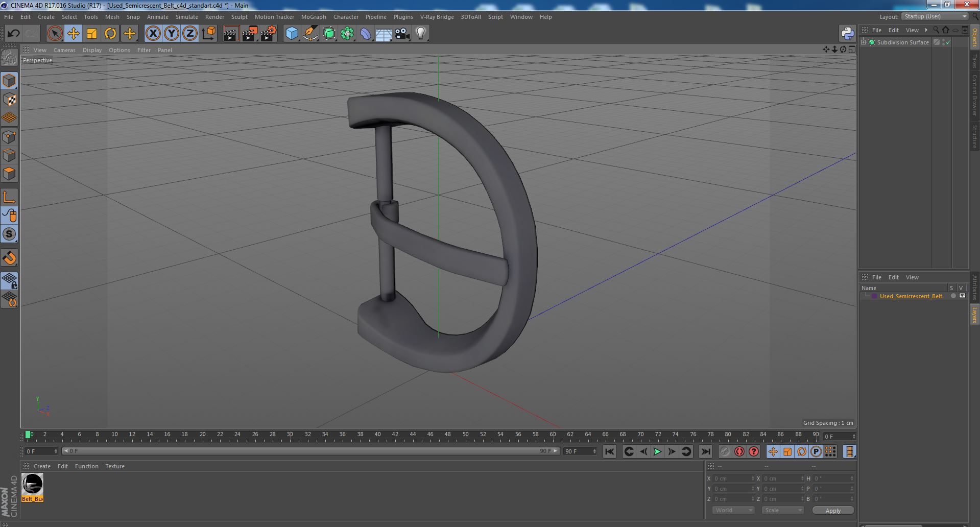Image resolution: width=980 pixels, height=527 pixels.
Task: Click frame 44 on the timeline
Action: click(413, 435)
